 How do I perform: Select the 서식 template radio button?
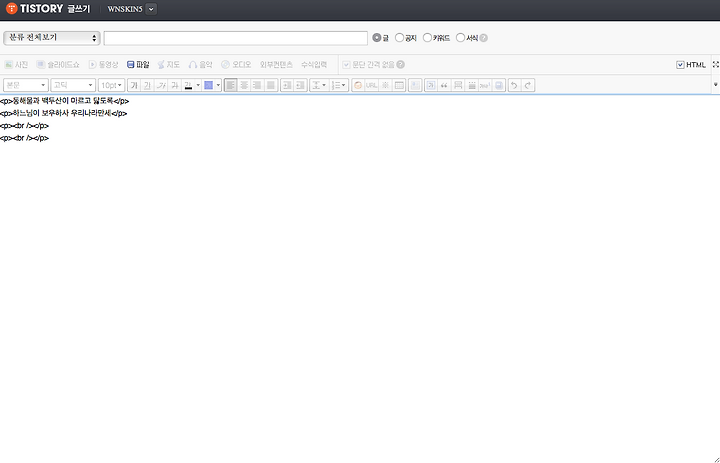pos(460,38)
